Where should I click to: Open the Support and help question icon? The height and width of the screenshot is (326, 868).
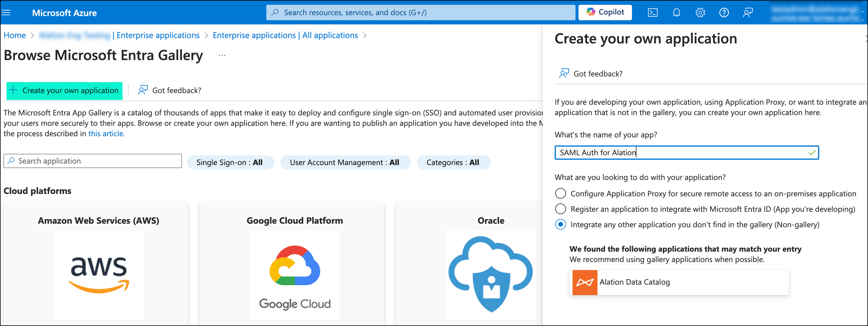click(x=724, y=13)
